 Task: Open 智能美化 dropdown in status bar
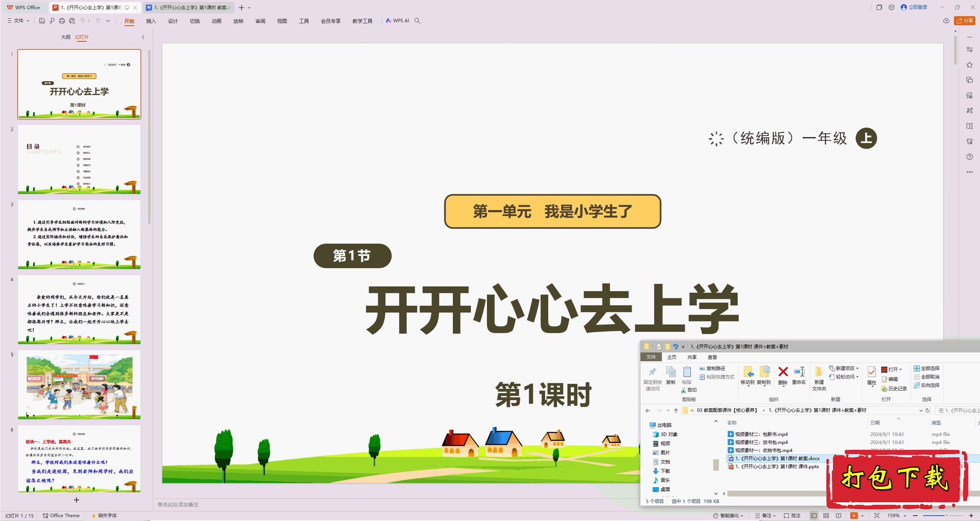click(x=728, y=516)
